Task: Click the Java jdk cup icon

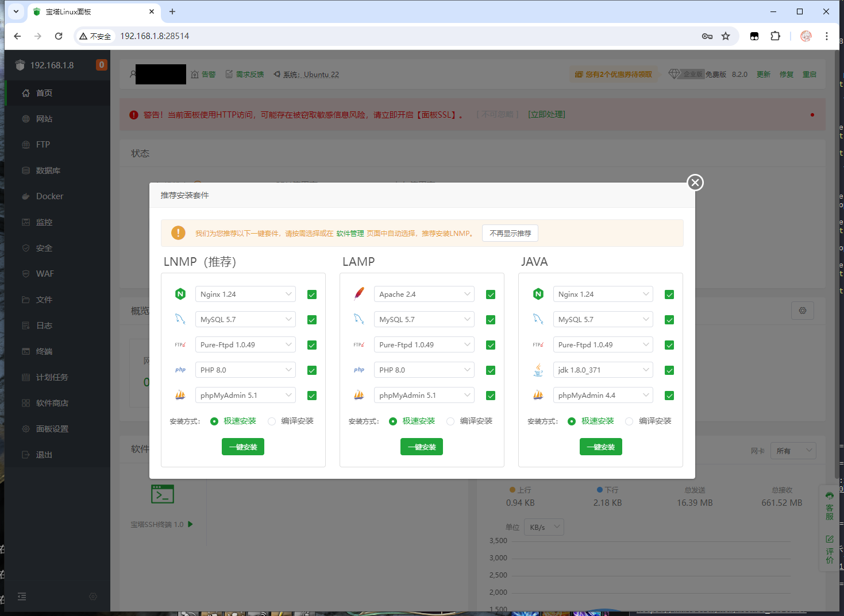Action: 538,370
